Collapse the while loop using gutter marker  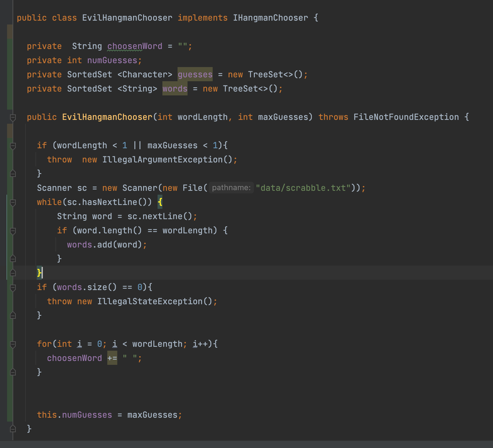[13, 203]
